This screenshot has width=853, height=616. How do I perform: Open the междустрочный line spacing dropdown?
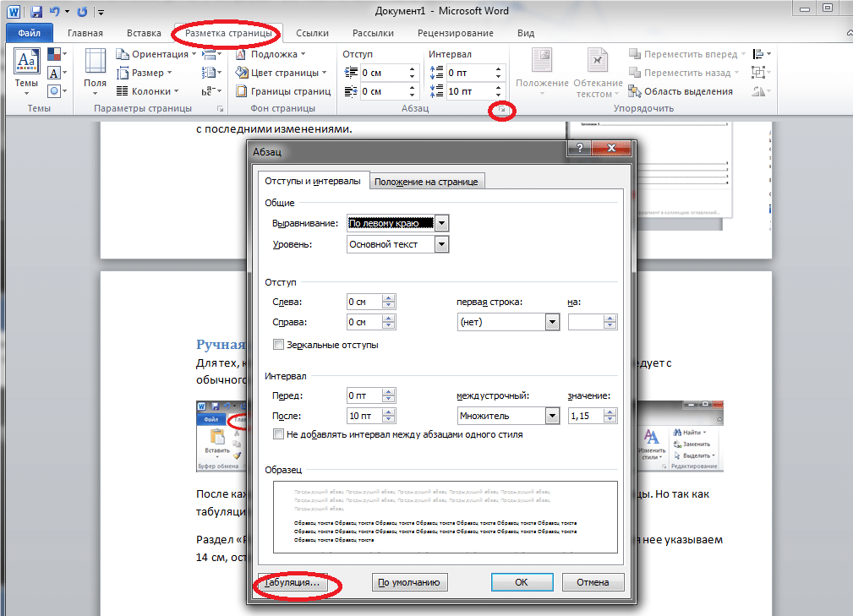[x=552, y=416]
